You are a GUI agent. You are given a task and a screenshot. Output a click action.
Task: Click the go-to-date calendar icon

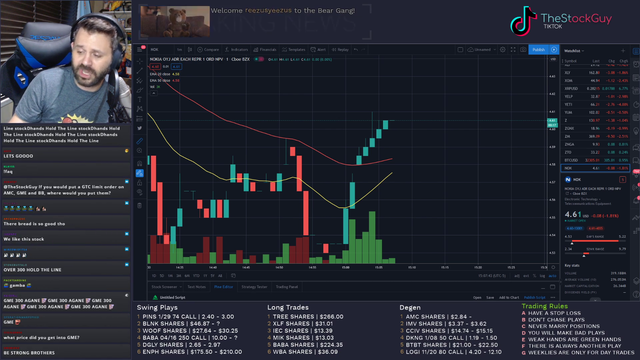point(233,276)
